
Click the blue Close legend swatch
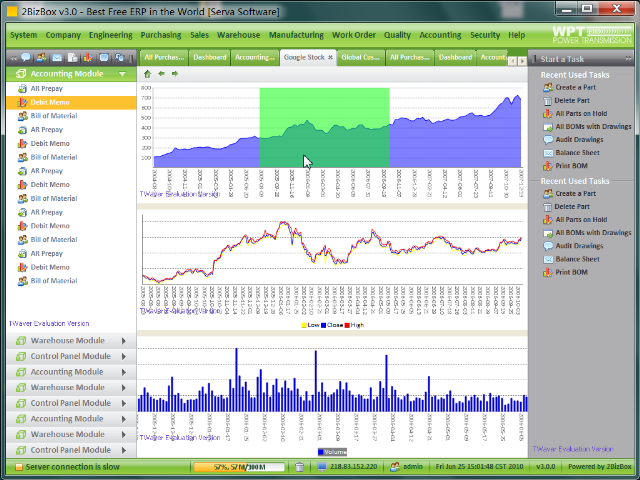(323, 325)
